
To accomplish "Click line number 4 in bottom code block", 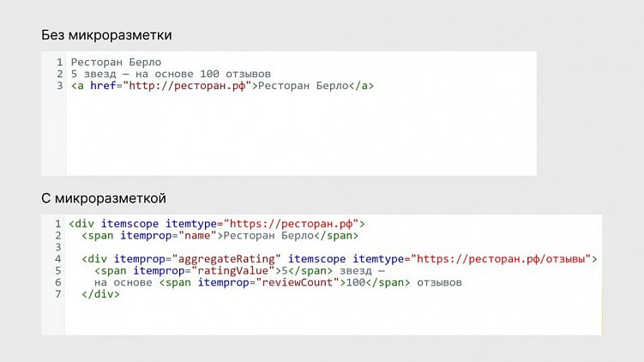I will coord(58,259).
